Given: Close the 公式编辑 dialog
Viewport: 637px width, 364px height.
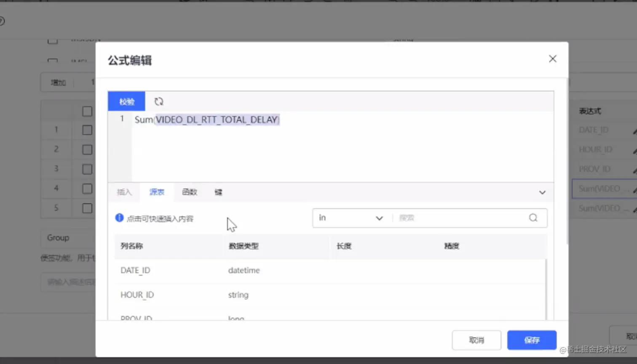Looking at the screenshot, I should pyautogui.click(x=553, y=59).
